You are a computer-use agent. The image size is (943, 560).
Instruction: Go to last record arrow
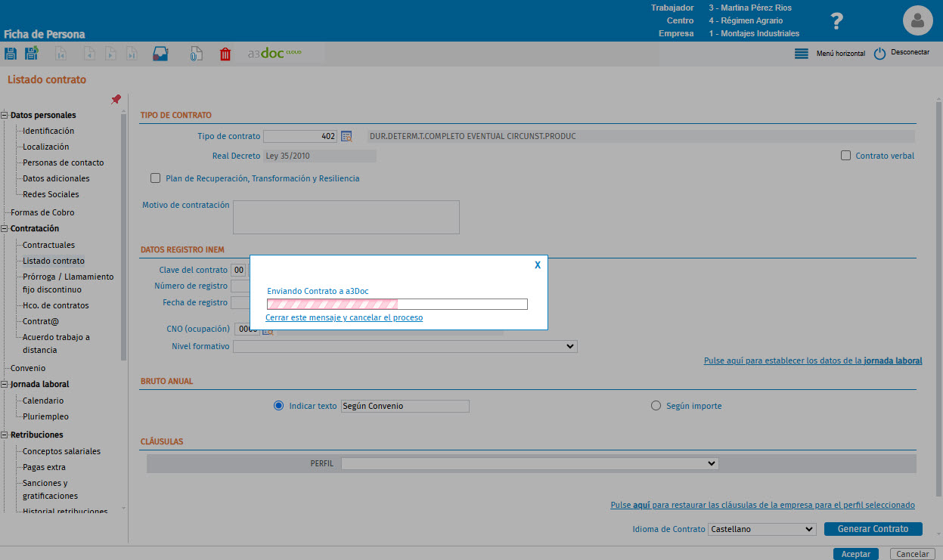coord(132,54)
